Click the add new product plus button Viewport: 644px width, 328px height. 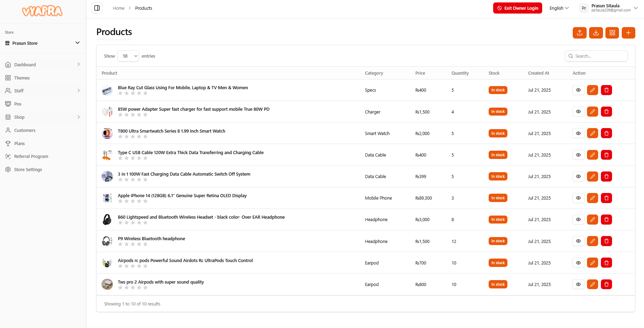pos(628,33)
